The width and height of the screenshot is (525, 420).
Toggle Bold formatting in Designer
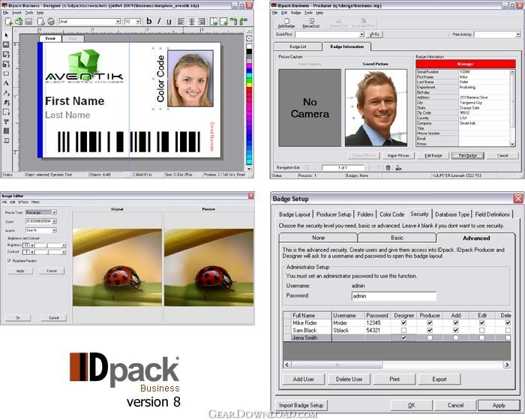149,22
